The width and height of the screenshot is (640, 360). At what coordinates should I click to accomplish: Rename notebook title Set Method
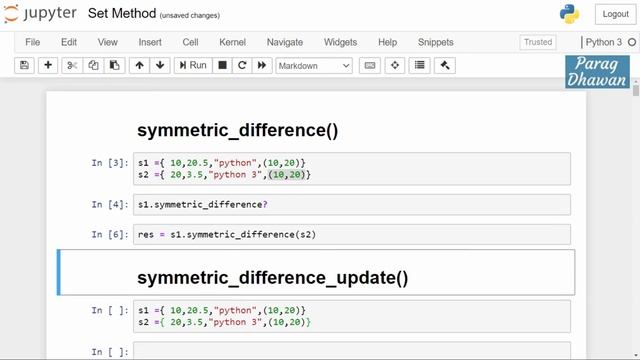[x=122, y=13]
